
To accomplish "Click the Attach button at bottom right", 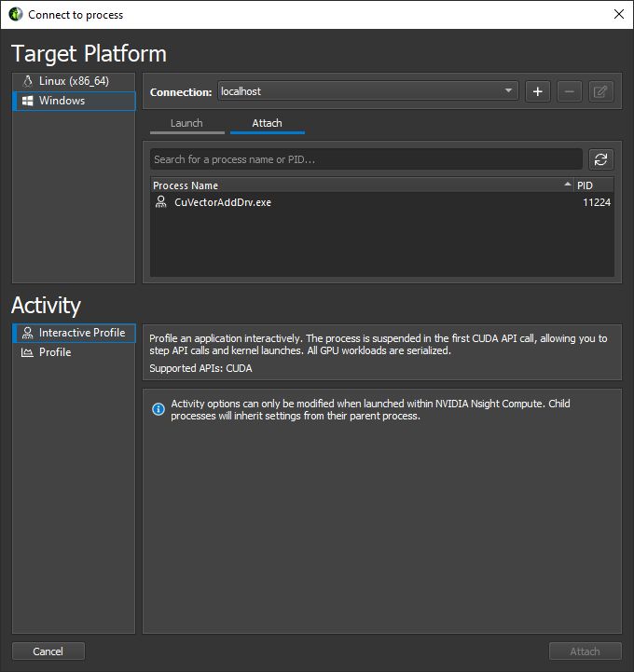I will tap(586, 651).
